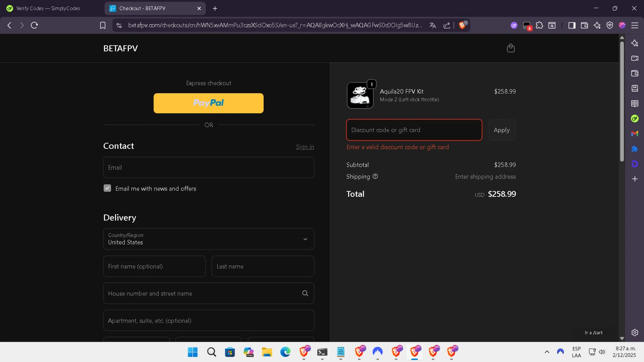
Task: Focus the Email input field
Action: pyautogui.click(x=209, y=167)
